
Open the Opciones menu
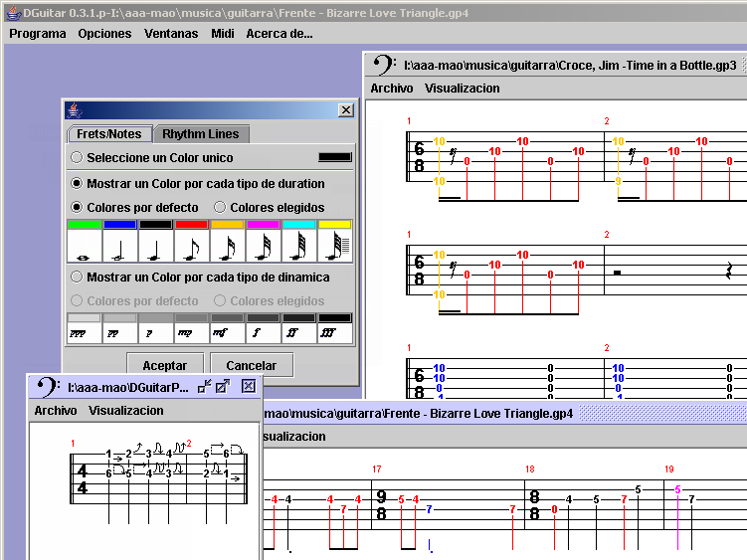click(x=104, y=34)
